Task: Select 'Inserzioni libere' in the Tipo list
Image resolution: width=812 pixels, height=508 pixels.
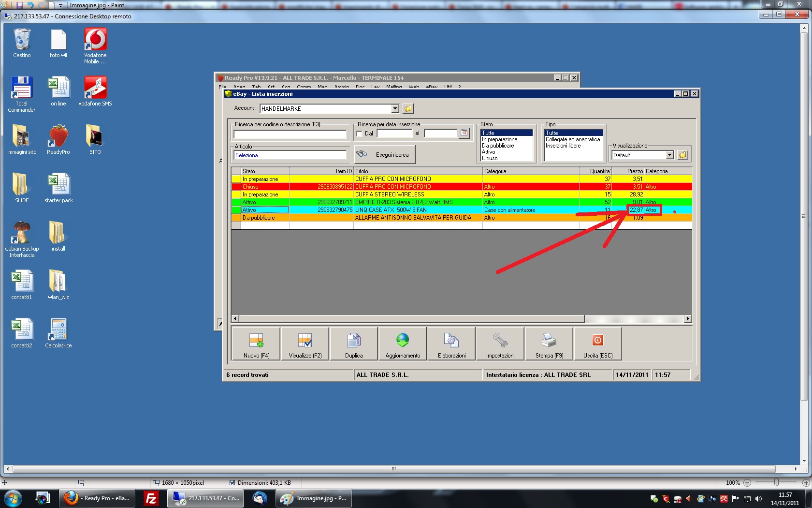Action: point(574,146)
